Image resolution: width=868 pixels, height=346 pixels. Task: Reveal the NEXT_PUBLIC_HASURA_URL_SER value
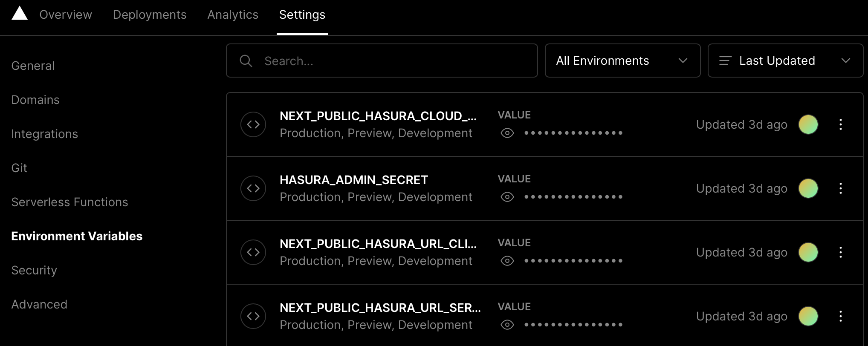click(507, 325)
